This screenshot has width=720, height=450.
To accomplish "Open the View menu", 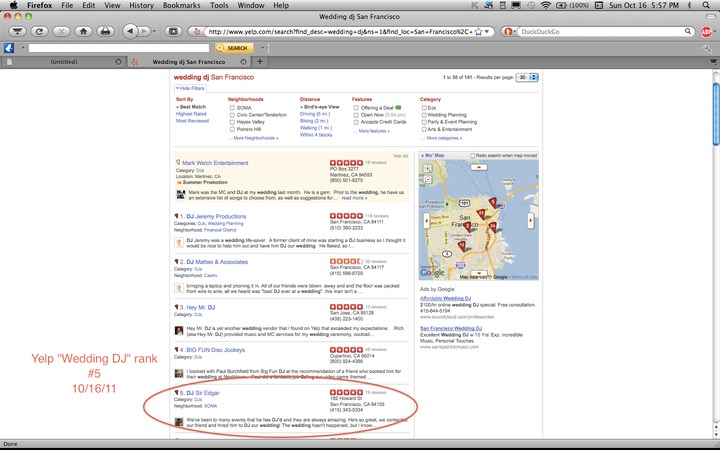I will 112,6.
